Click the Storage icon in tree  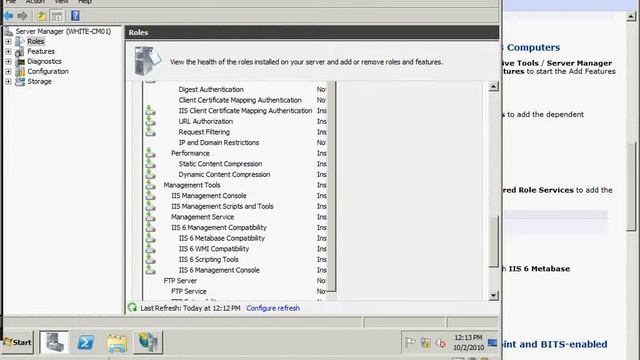pos(20,82)
